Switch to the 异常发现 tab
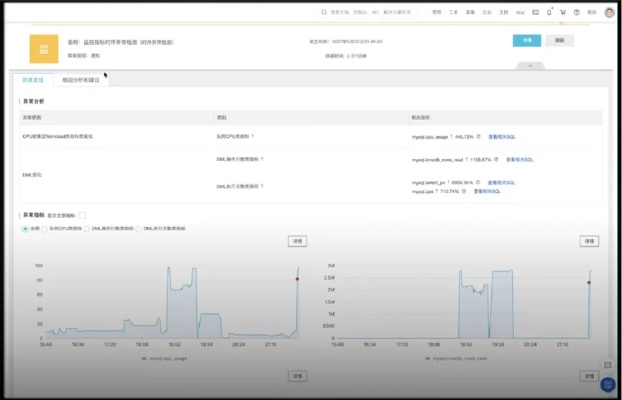This screenshot has height=400, width=622. tap(33, 79)
